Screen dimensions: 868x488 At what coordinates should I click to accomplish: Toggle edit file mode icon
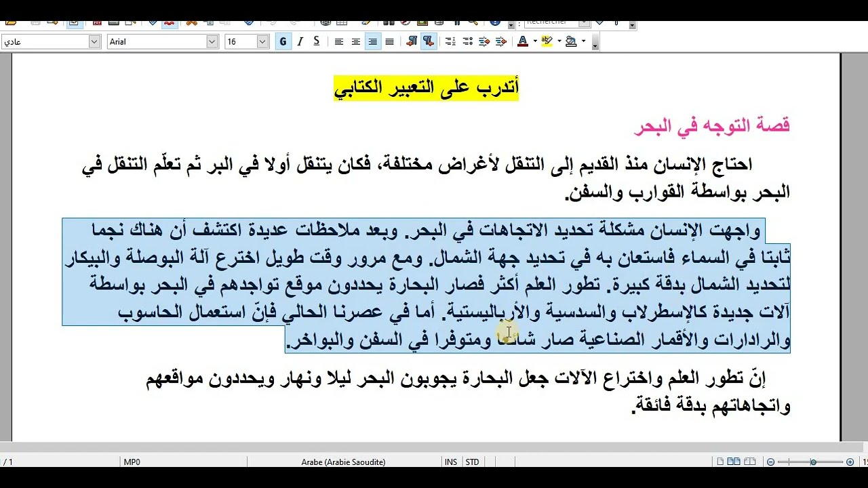[x=74, y=23]
